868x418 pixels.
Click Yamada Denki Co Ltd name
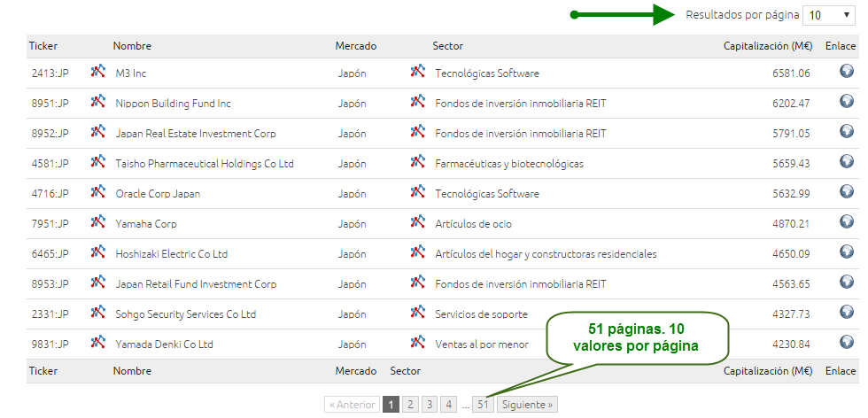pyautogui.click(x=165, y=344)
